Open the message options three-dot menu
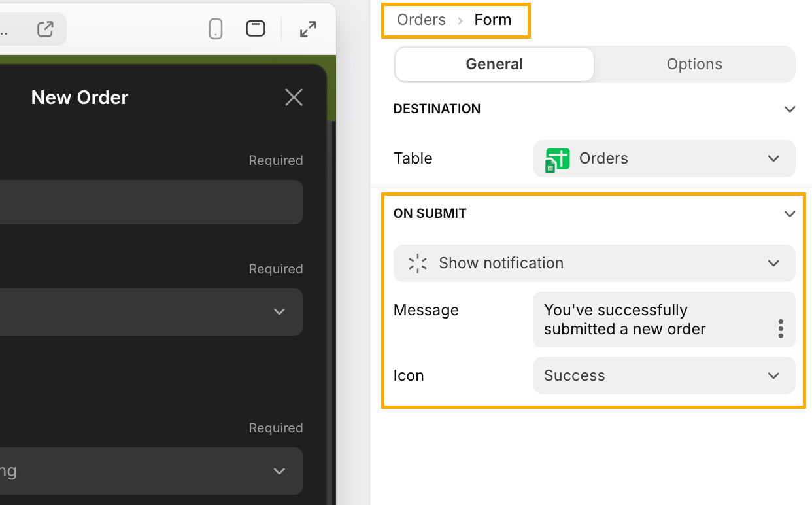This screenshot has height=505, width=812. pos(781,328)
